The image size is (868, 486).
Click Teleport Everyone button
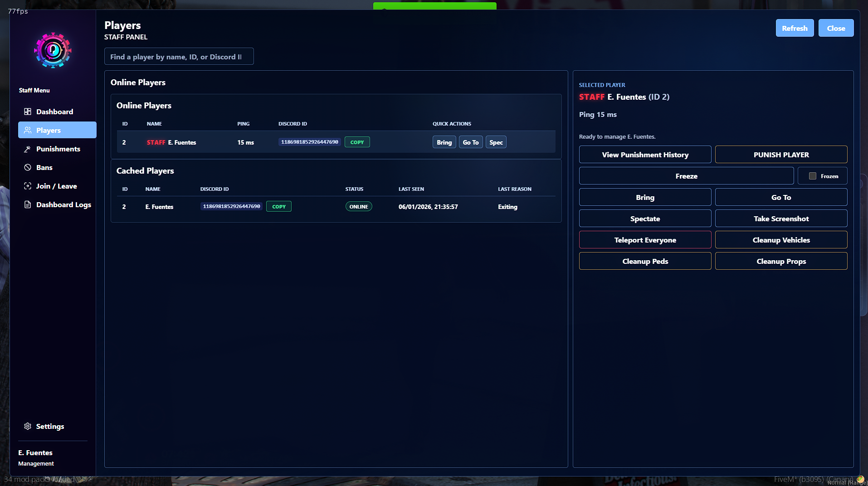point(645,240)
